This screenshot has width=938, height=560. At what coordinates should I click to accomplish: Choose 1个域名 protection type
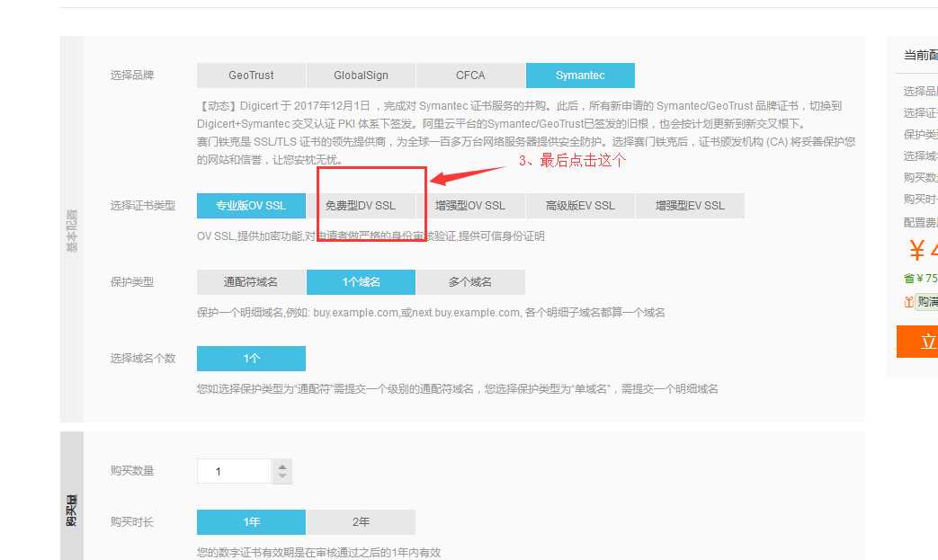click(361, 282)
